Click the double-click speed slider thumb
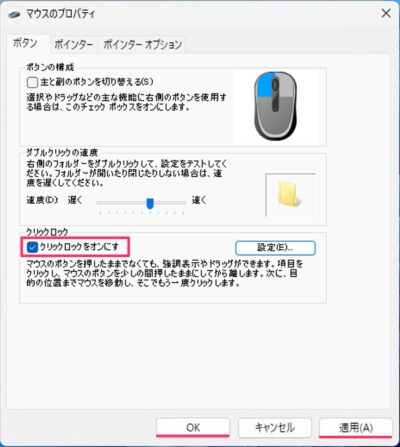Image resolution: width=400 pixels, height=447 pixels. 150,203
